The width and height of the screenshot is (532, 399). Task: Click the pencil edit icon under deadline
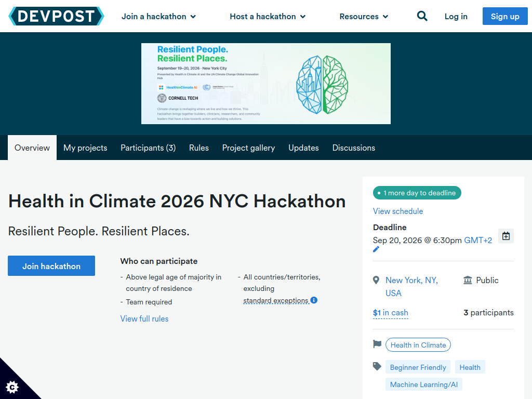coord(376,249)
